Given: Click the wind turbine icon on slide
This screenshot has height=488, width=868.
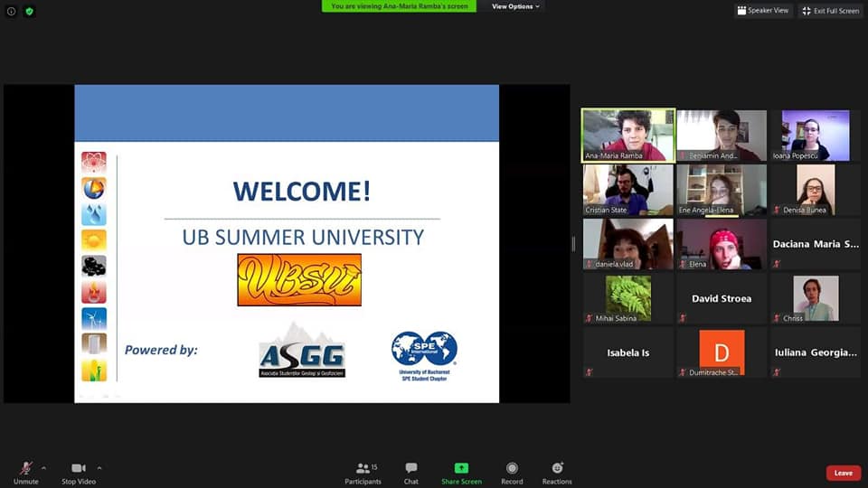Looking at the screenshot, I should click(94, 318).
